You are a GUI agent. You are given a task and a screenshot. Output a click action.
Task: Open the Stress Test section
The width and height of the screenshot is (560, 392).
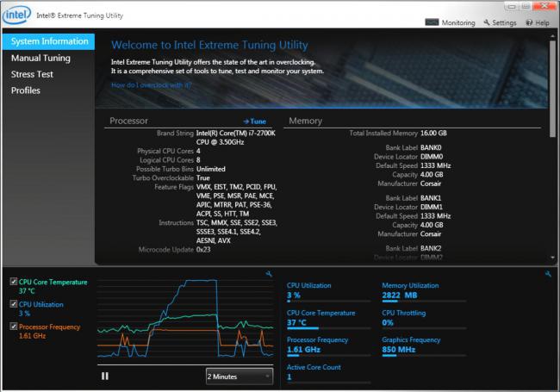[32, 74]
